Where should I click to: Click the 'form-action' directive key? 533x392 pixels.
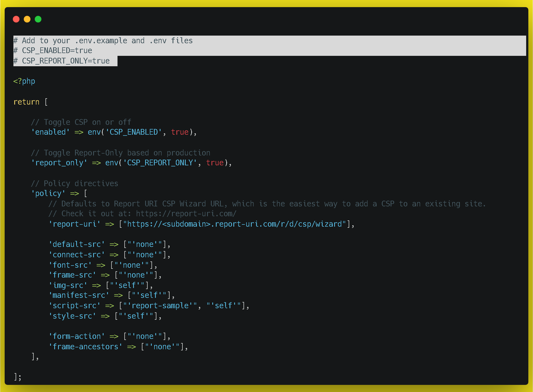click(x=77, y=336)
